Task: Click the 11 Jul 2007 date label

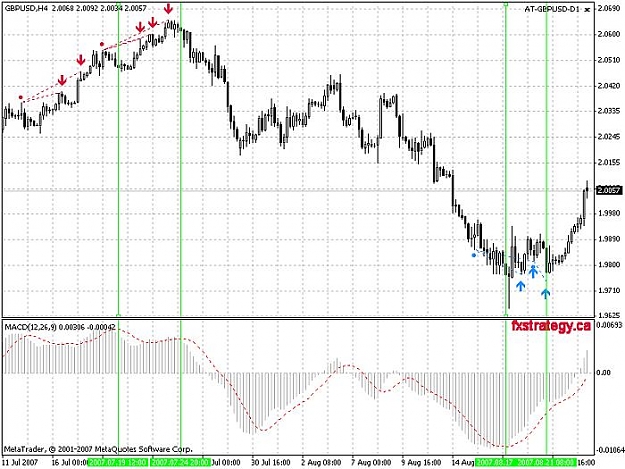Action: tap(20, 463)
